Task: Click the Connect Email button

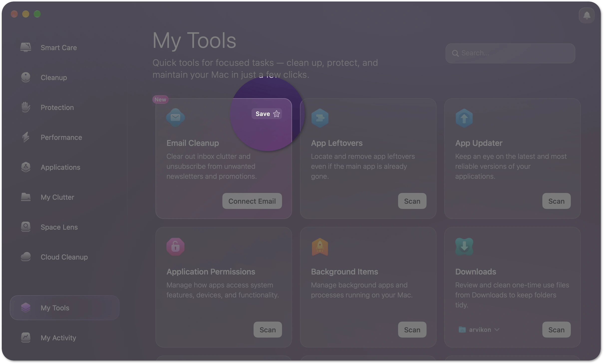Action: [252, 201]
